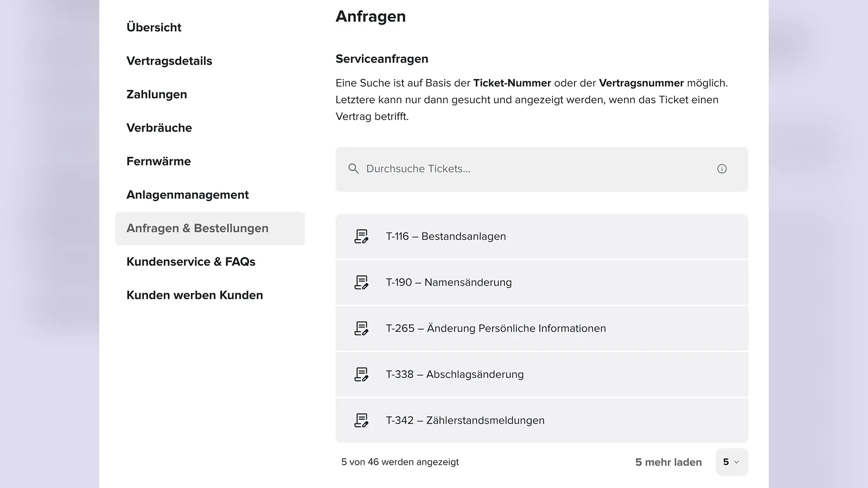The width and height of the screenshot is (868, 488).
Task: Open Anlagenmanagement in the sidebar
Action: pyautogui.click(x=188, y=195)
